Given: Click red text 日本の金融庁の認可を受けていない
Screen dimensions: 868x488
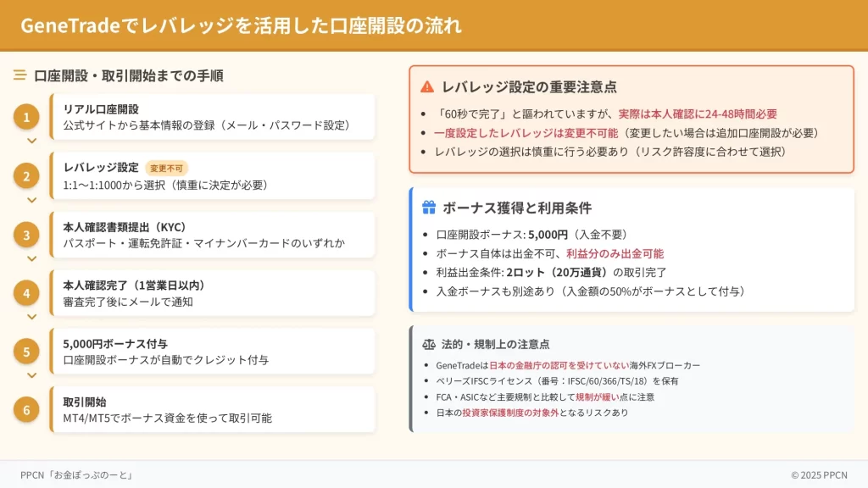Looking at the screenshot, I should pos(559,365).
